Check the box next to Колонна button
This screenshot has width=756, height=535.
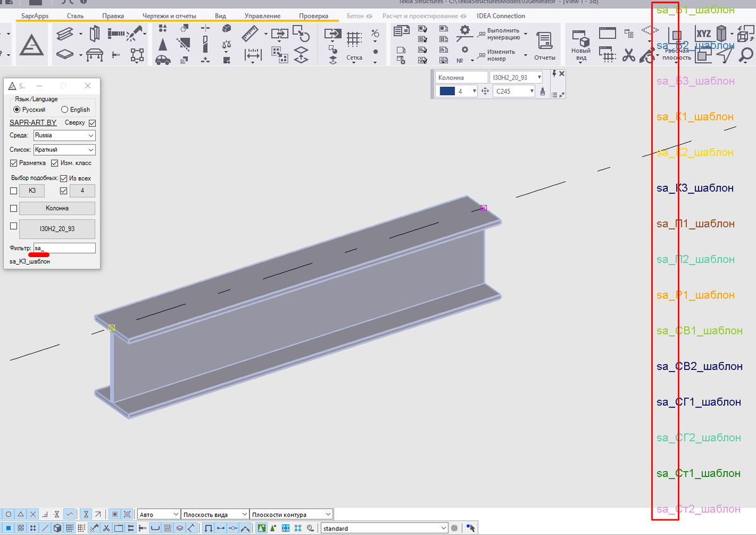14,208
